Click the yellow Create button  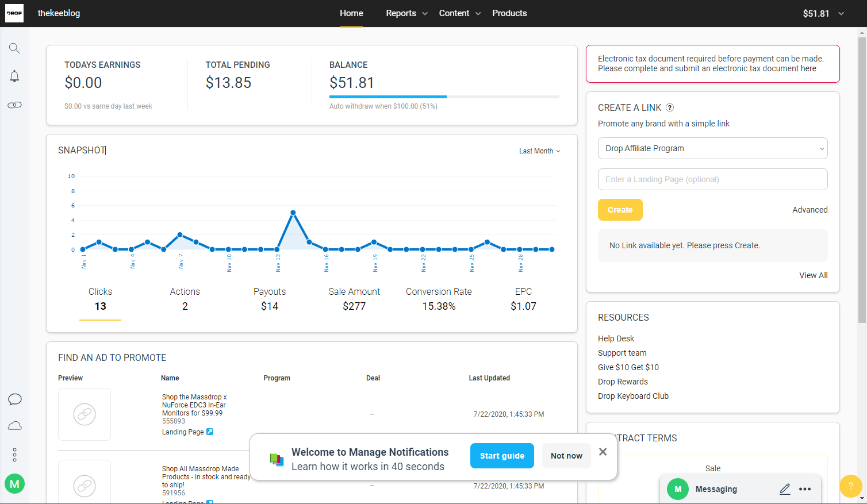click(x=620, y=210)
